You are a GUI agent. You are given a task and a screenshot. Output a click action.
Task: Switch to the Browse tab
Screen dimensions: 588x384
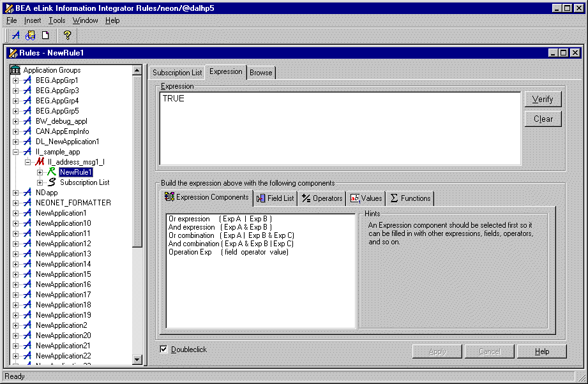click(261, 73)
